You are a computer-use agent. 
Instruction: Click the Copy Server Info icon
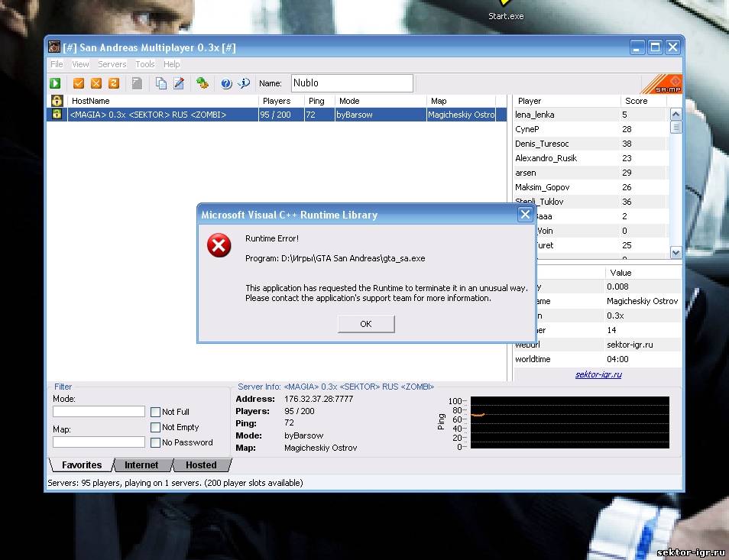point(161,83)
